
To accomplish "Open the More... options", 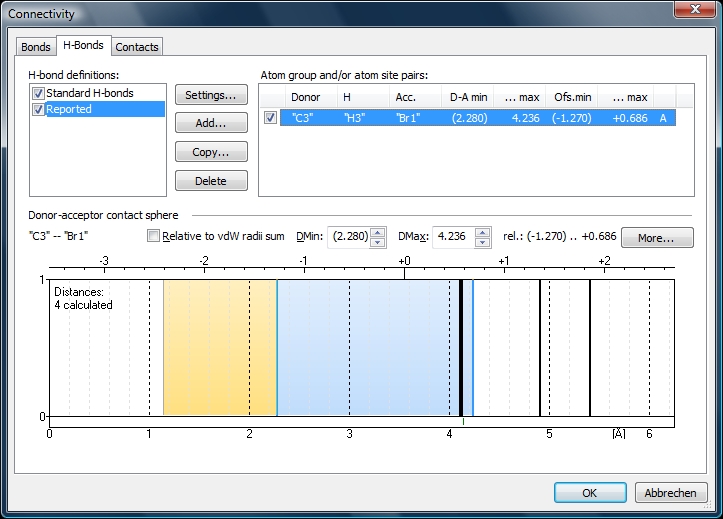I will [x=657, y=238].
